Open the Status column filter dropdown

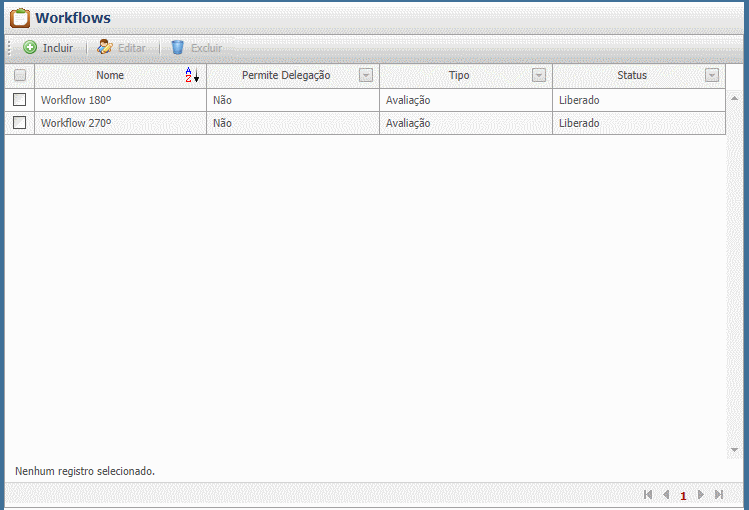712,75
